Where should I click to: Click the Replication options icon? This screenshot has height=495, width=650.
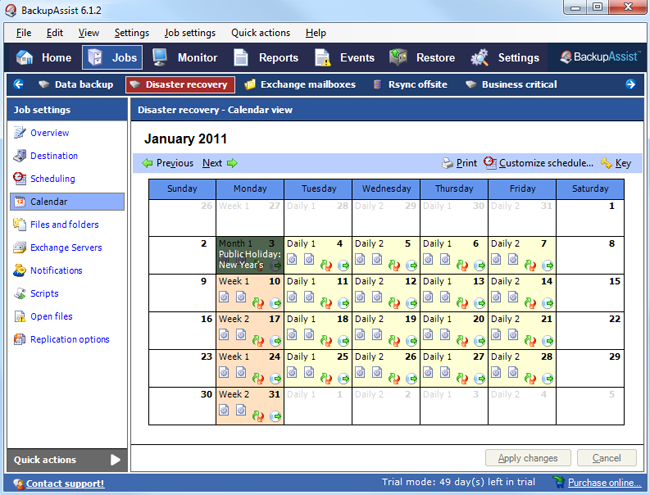click(x=19, y=339)
